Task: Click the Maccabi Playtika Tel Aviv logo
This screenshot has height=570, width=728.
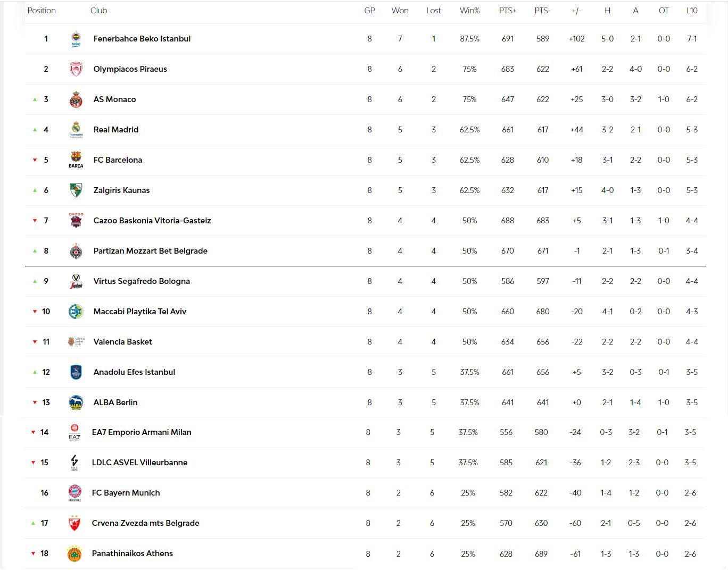Action: click(76, 312)
